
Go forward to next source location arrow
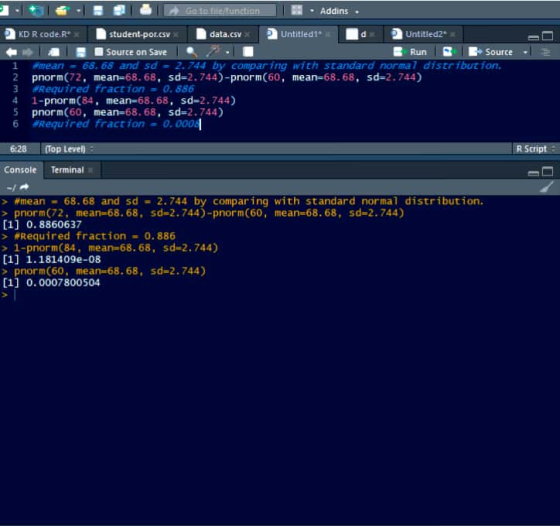pyautogui.click(x=27, y=52)
